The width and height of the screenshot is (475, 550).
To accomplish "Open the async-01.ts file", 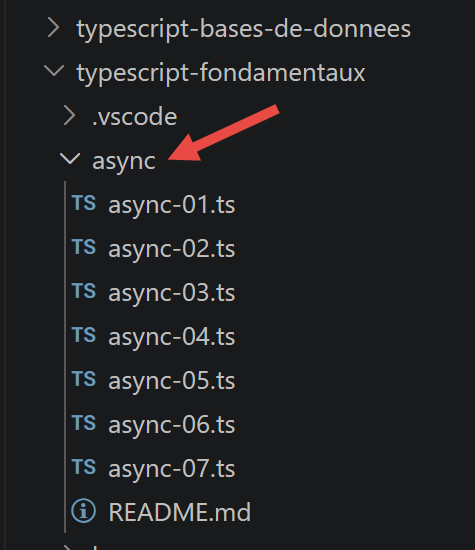I will click(x=172, y=205).
